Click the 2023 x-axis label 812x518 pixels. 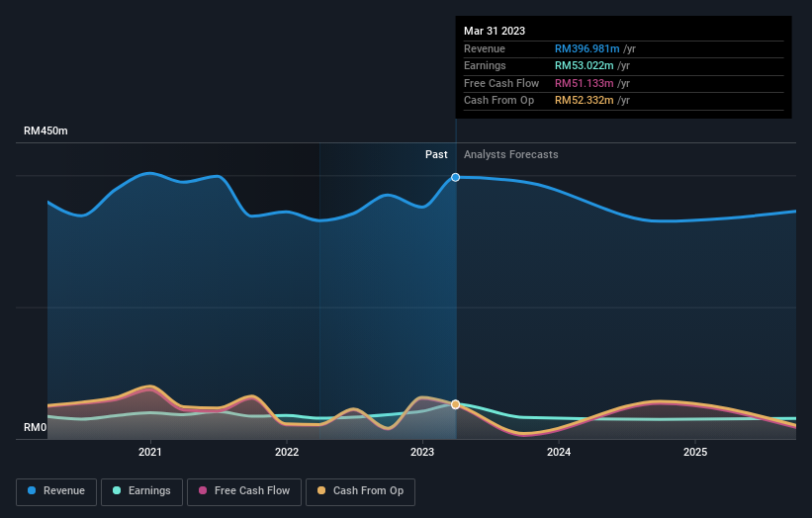tap(422, 453)
